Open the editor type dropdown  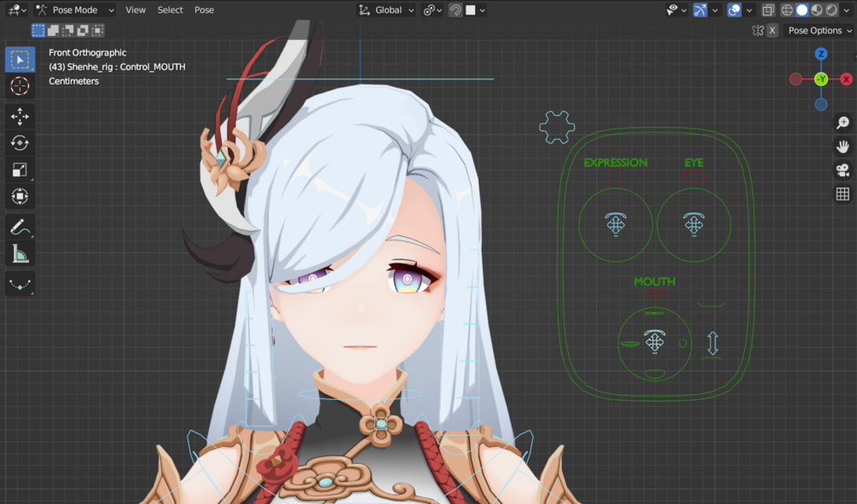17,10
